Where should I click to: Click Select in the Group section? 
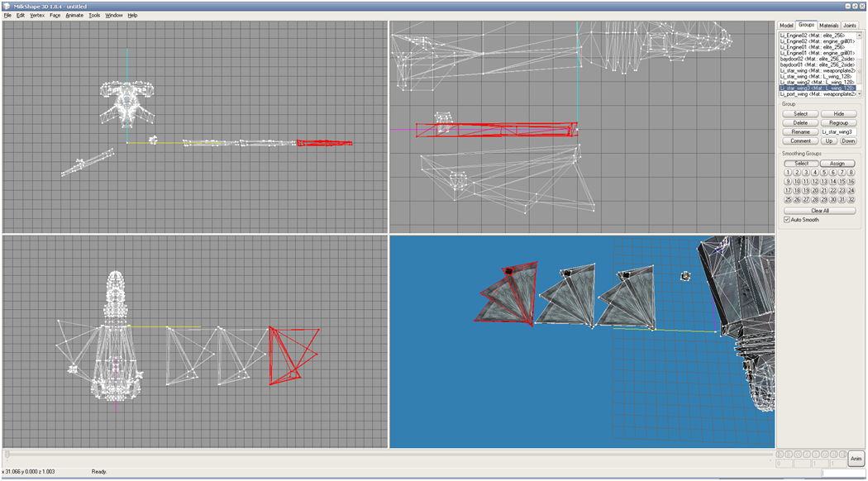click(800, 114)
